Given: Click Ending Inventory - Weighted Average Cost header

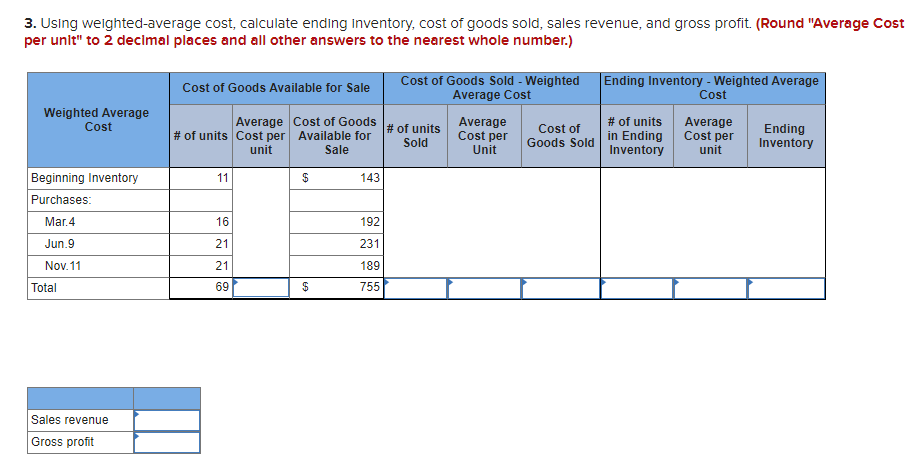Looking at the screenshot, I should tap(712, 88).
